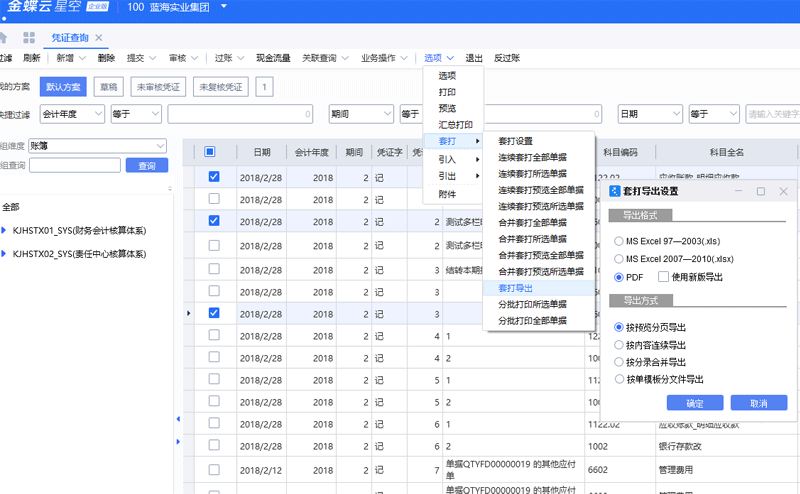800x494 pixels.
Task: Apply the 未复核凭证 filter scheme
Action: [221, 87]
